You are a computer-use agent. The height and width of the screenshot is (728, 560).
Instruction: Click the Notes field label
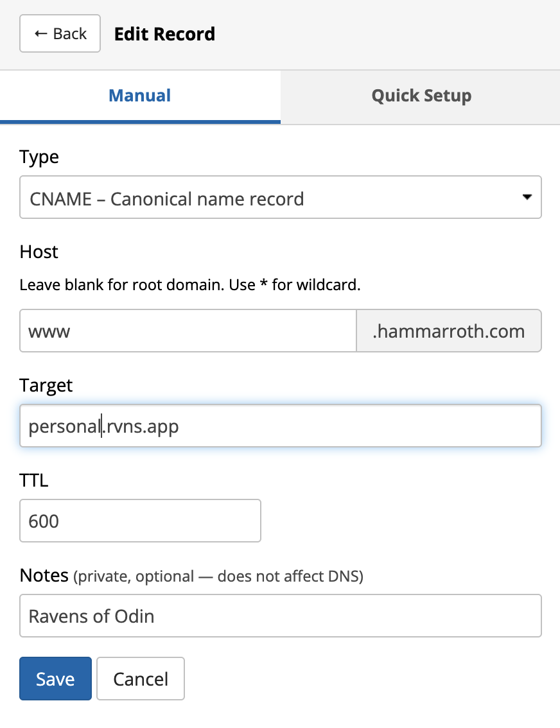point(44,575)
